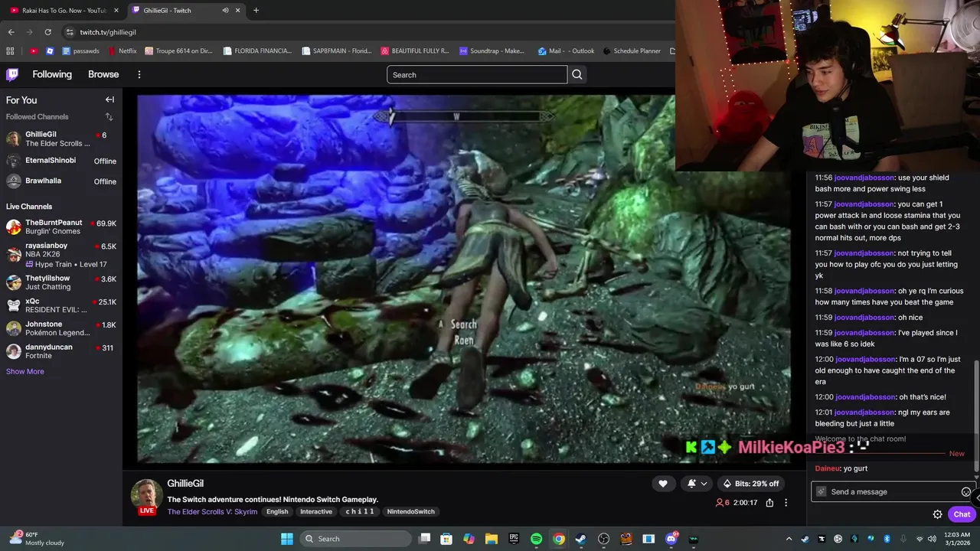Open the site info icon in address bar
This screenshot has height=551, width=980.
(70, 32)
